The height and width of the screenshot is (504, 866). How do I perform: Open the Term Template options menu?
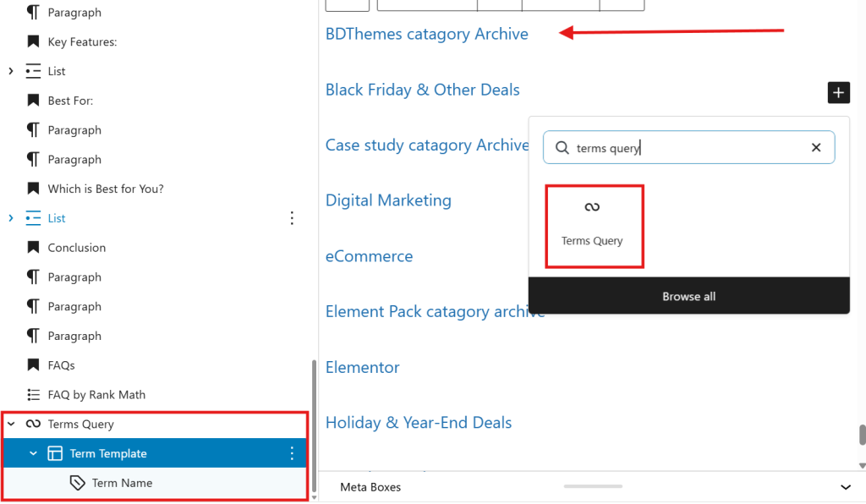point(292,452)
